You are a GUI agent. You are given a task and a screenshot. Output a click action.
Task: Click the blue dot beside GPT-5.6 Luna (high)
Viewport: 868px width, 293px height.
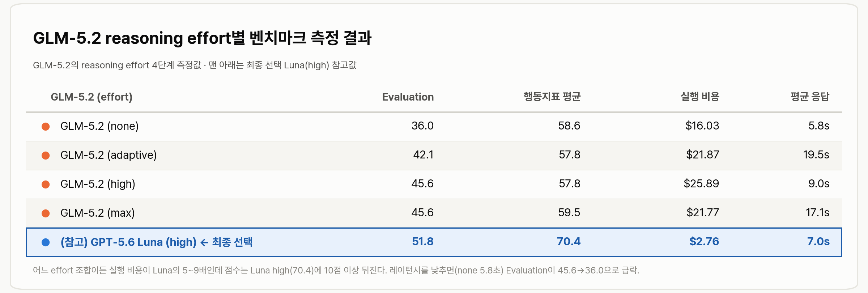point(46,242)
